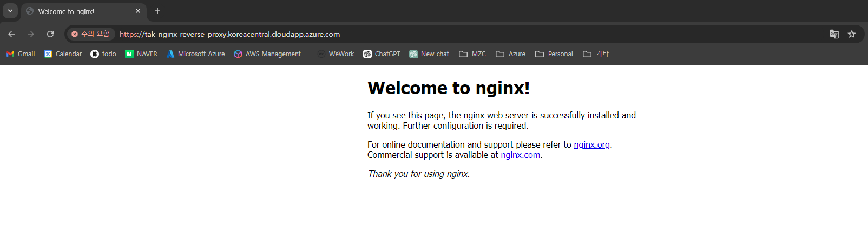Open the Gmail bookmark
Image resolution: width=868 pixels, height=231 pixels.
(21, 54)
